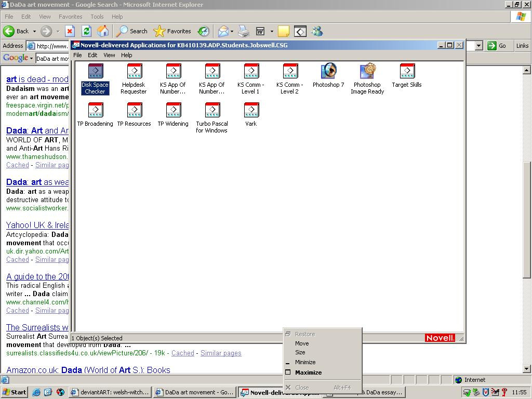Image resolution: width=532 pixels, height=399 pixels.
Task: Click the Windows Start button
Action: [14, 392]
